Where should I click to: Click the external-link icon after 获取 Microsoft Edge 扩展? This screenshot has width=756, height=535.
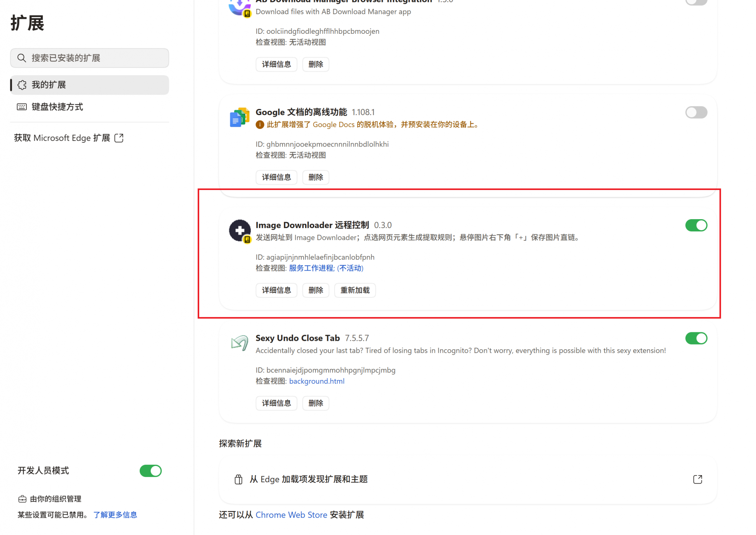(x=119, y=138)
